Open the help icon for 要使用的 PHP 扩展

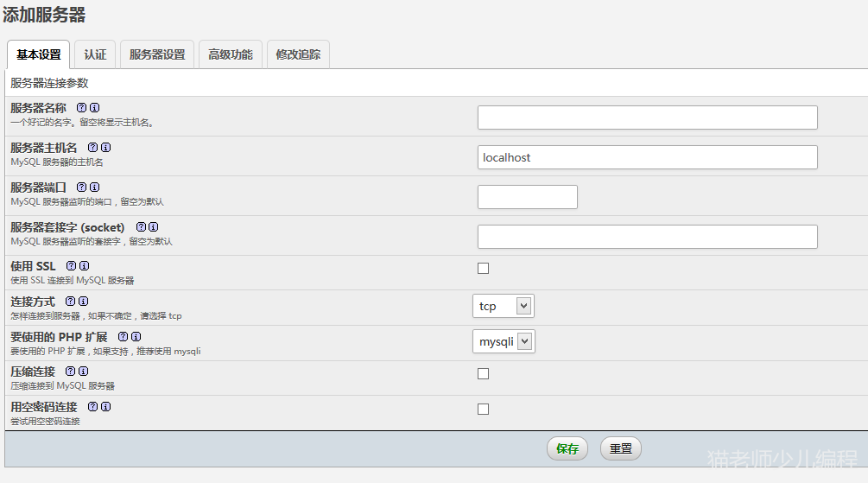click(x=124, y=337)
